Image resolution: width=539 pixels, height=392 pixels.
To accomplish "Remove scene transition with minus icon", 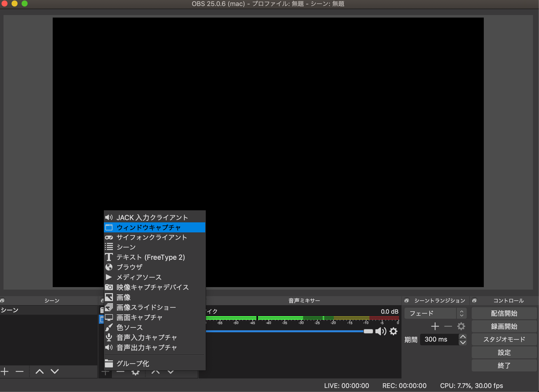I will point(448,326).
